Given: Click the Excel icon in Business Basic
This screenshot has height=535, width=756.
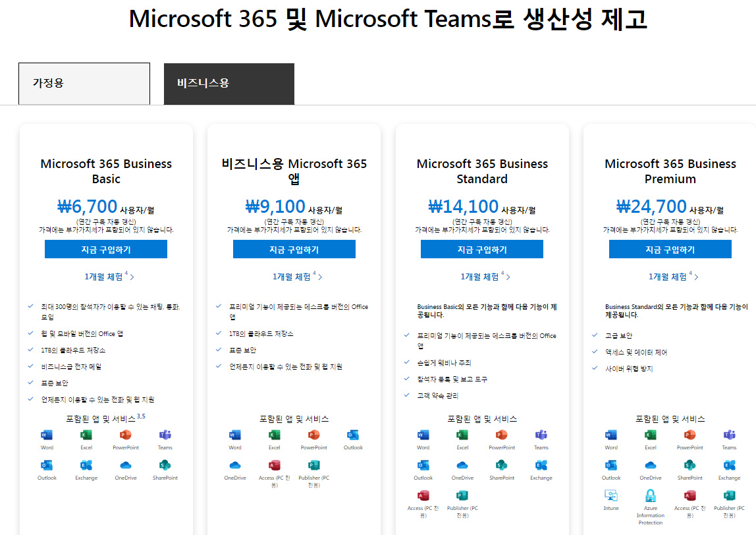Looking at the screenshot, I should coord(86,435).
